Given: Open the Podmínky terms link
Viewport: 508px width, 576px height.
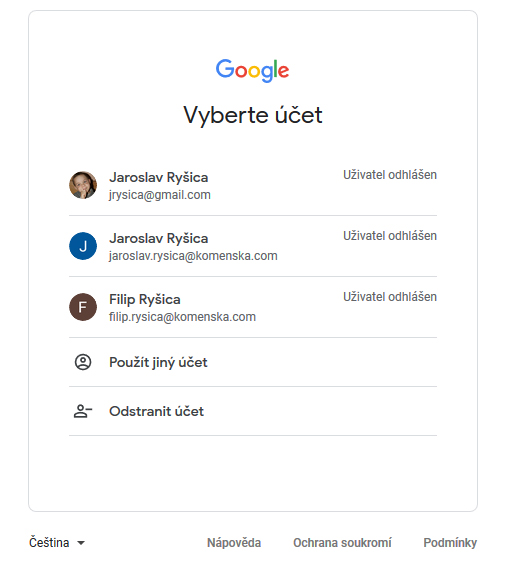Looking at the screenshot, I should coord(450,543).
